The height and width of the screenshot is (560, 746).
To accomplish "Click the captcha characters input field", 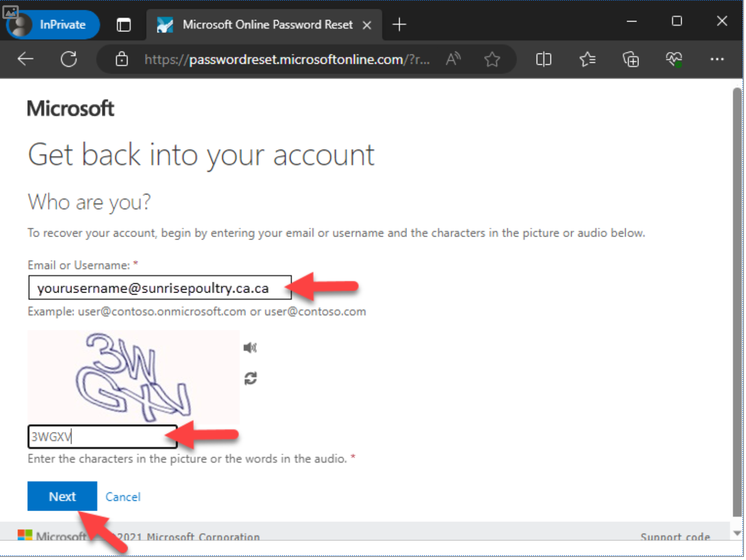I will point(102,437).
